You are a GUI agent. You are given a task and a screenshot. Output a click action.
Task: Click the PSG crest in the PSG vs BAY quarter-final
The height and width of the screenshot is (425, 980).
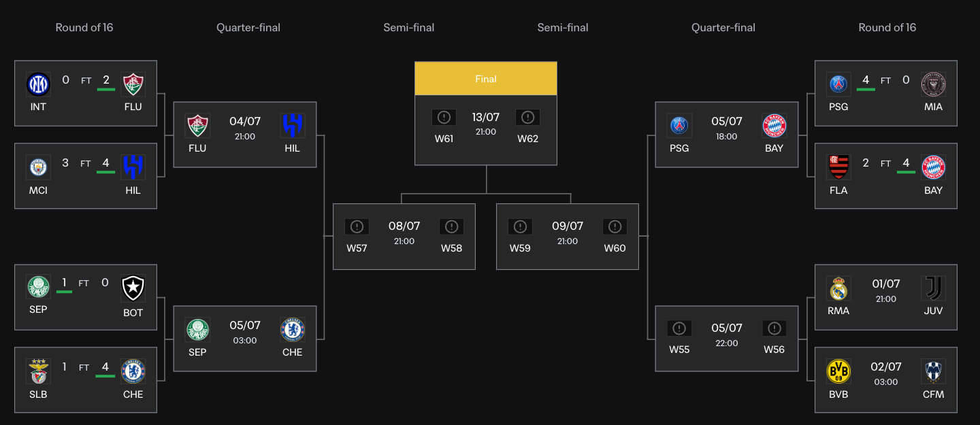pos(679,125)
